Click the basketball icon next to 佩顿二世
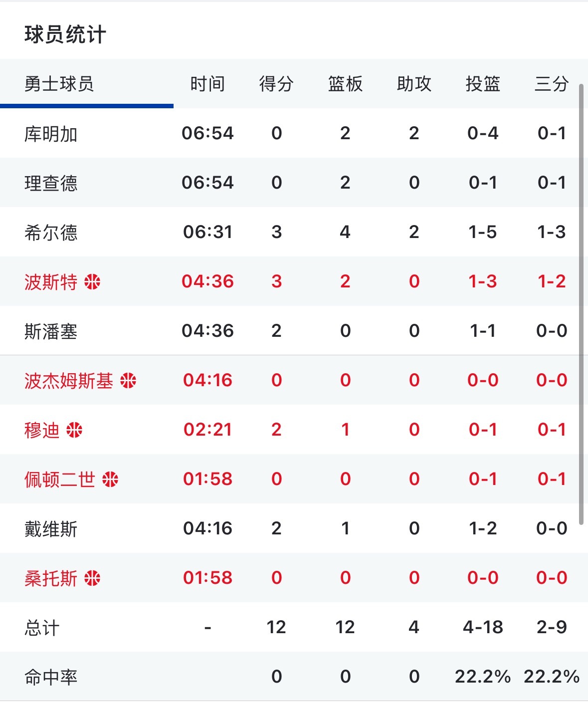588x721 pixels. (111, 479)
